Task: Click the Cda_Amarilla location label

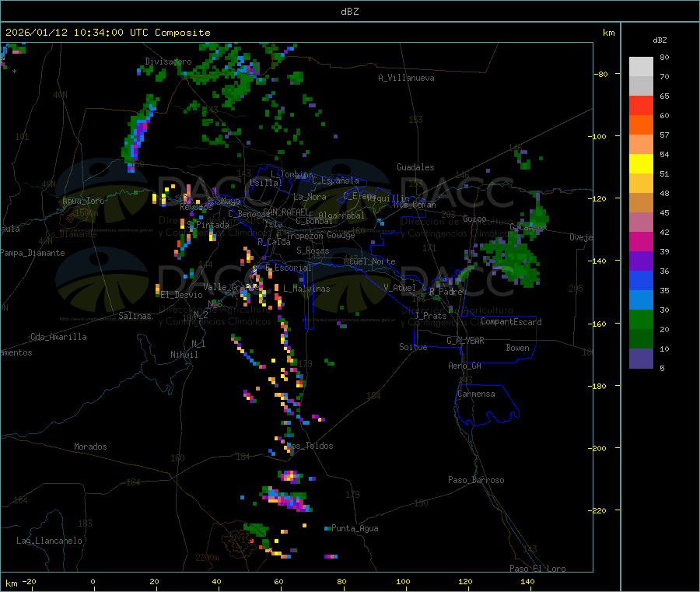Action: point(58,337)
